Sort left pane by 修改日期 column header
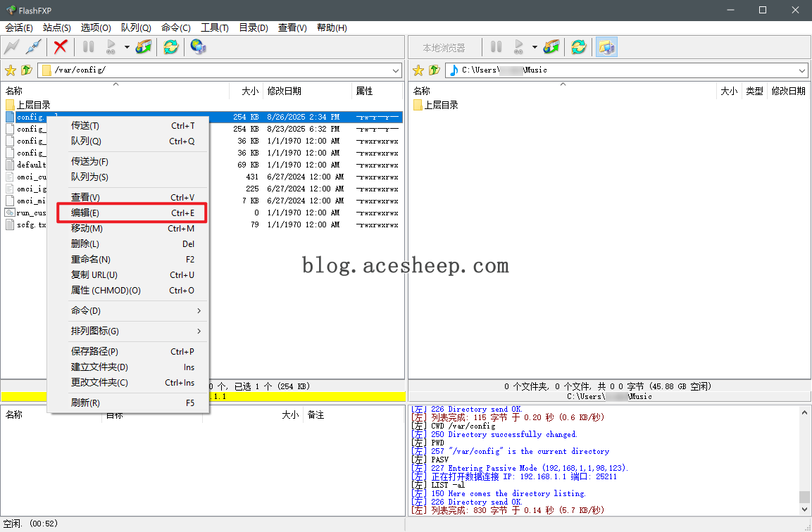Image resolution: width=812 pixels, height=532 pixels. 308,91
